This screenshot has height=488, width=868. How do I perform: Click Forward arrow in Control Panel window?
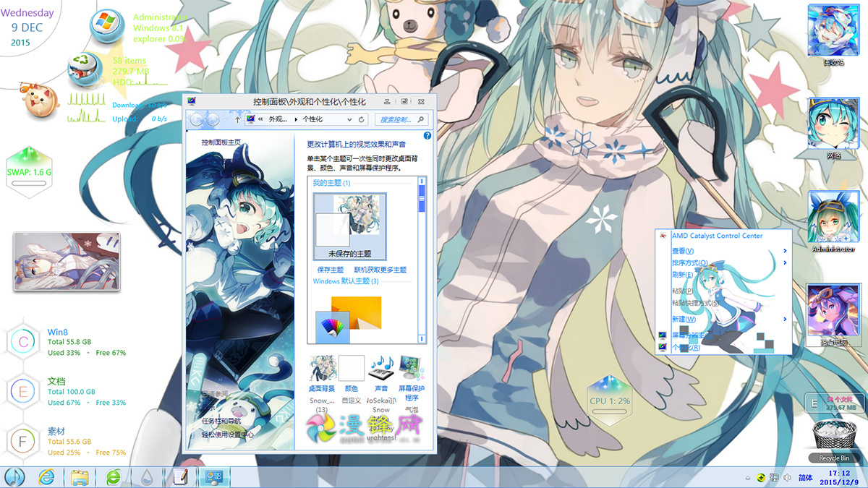(x=213, y=119)
